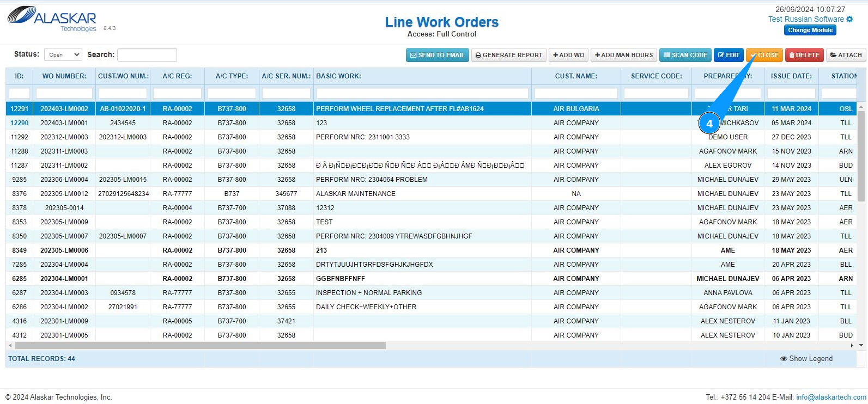The width and height of the screenshot is (868, 404).
Task: Select the row with WO number 202301-LM0005
Action: coord(431,335)
